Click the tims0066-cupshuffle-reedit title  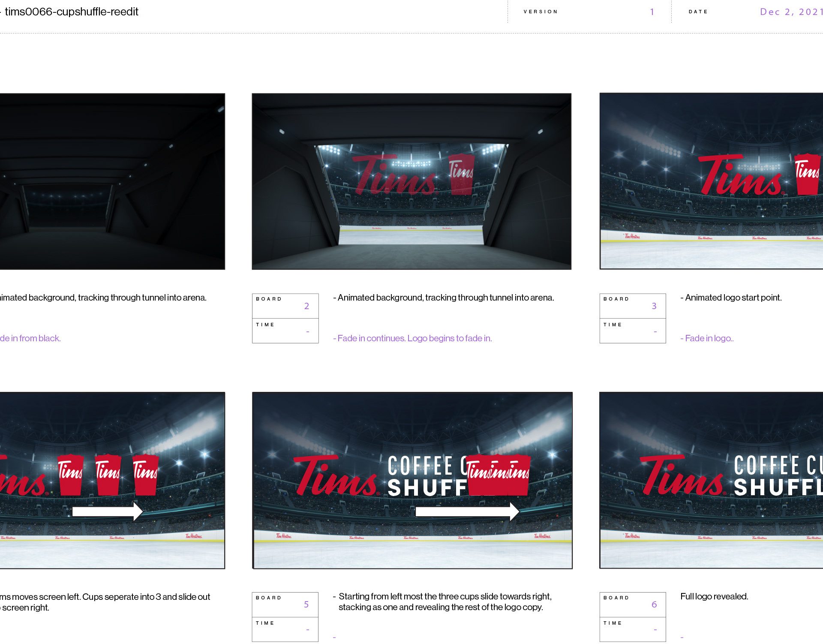point(72,12)
